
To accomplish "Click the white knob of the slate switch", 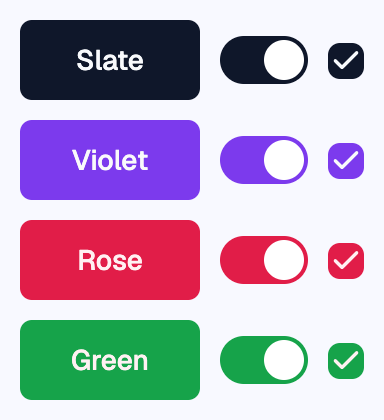I will (284, 60).
